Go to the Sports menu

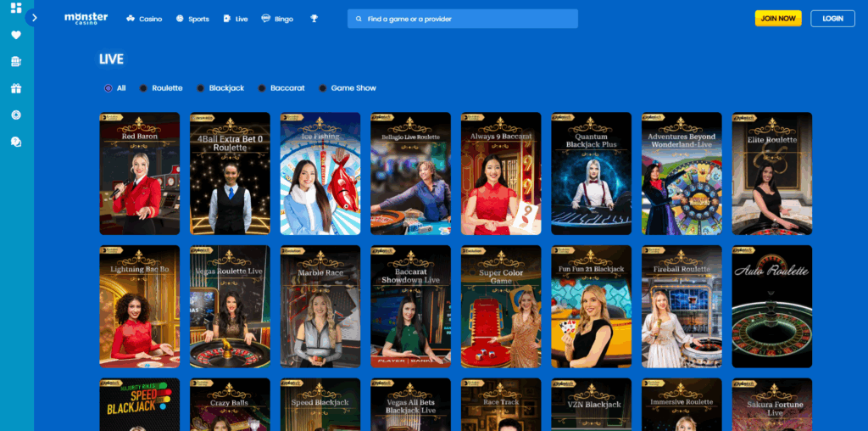(x=192, y=19)
